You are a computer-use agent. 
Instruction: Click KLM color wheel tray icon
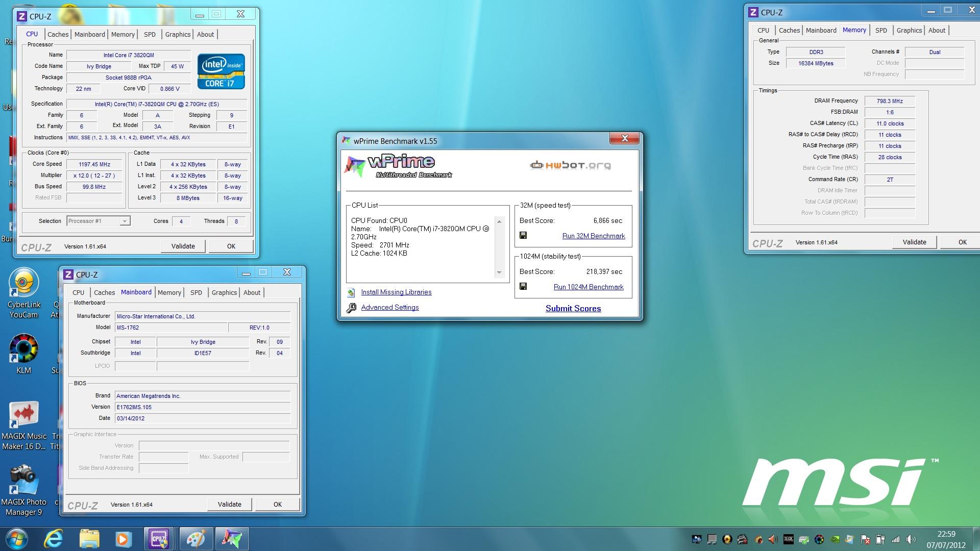819,539
